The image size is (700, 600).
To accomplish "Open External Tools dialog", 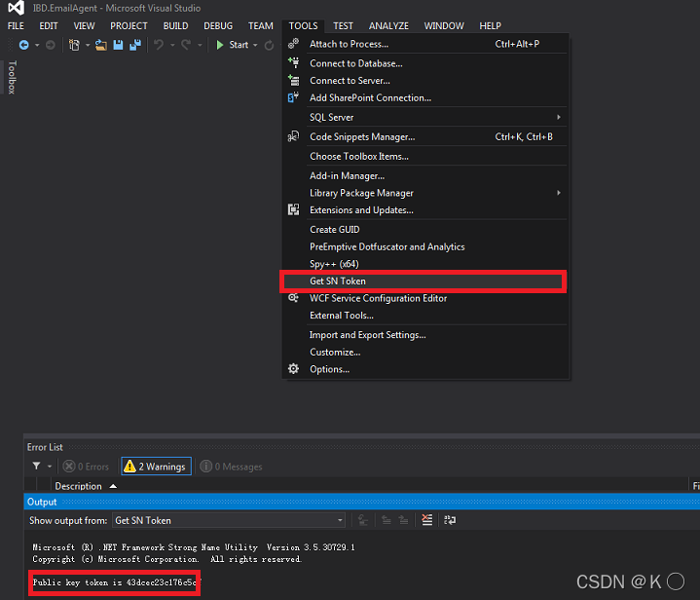I will pyautogui.click(x=425, y=316).
